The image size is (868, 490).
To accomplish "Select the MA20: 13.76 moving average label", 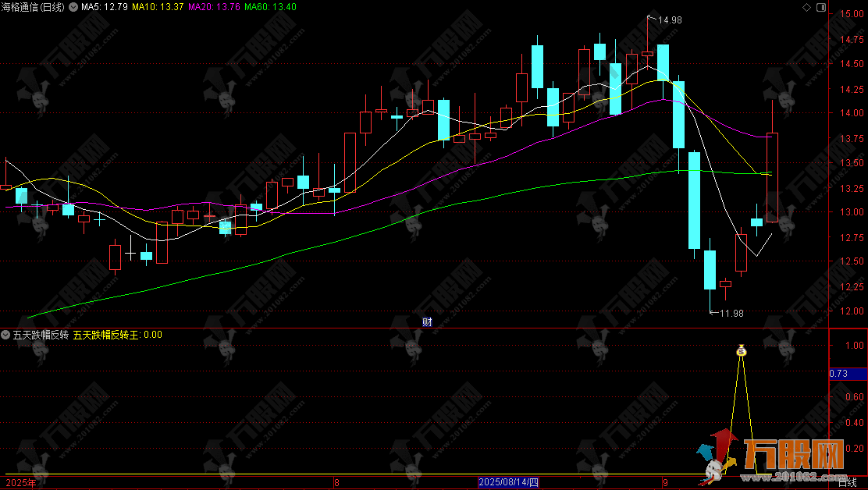I will pyautogui.click(x=214, y=7).
